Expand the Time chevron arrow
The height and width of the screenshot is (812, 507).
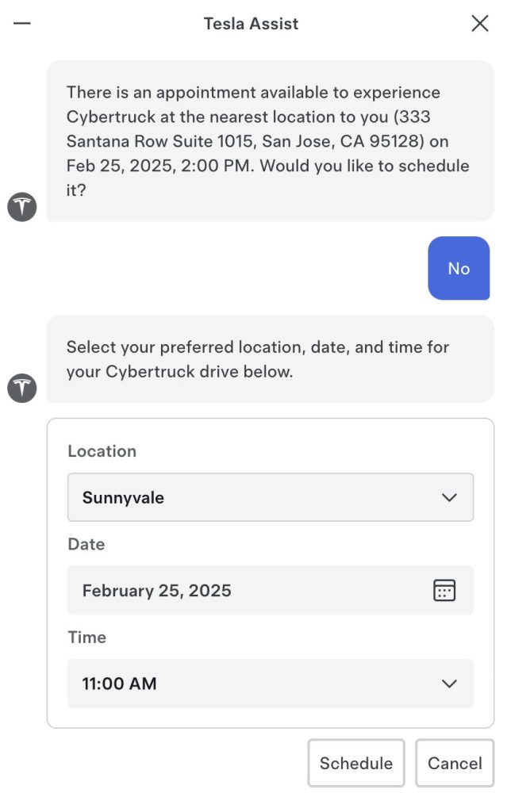[449, 684]
